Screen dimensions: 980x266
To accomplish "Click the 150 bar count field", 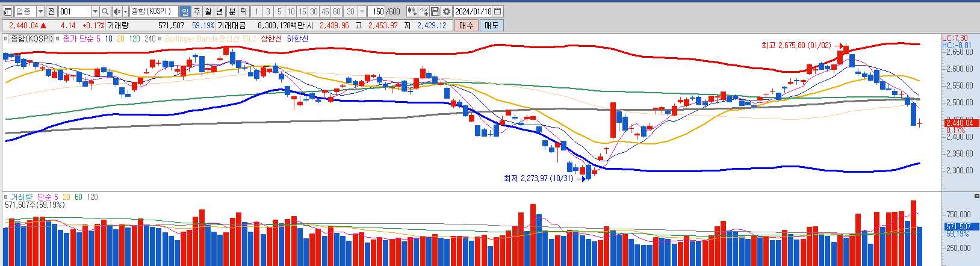I will 376,11.
